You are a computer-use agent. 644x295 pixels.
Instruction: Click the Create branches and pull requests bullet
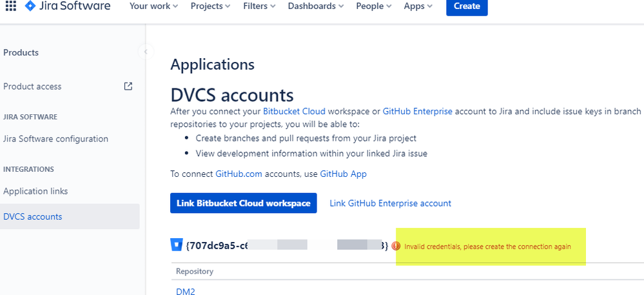click(x=306, y=138)
